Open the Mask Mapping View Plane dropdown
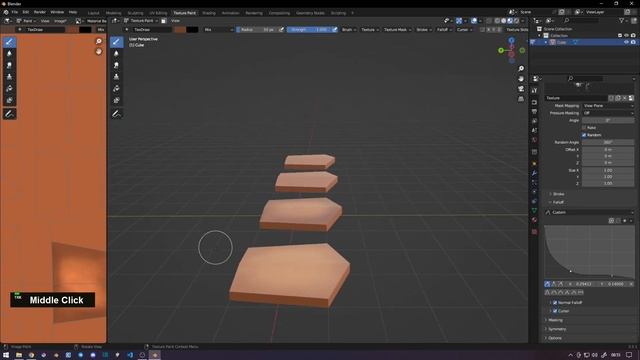The width and height of the screenshot is (640, 360). [x=608, y=106]
